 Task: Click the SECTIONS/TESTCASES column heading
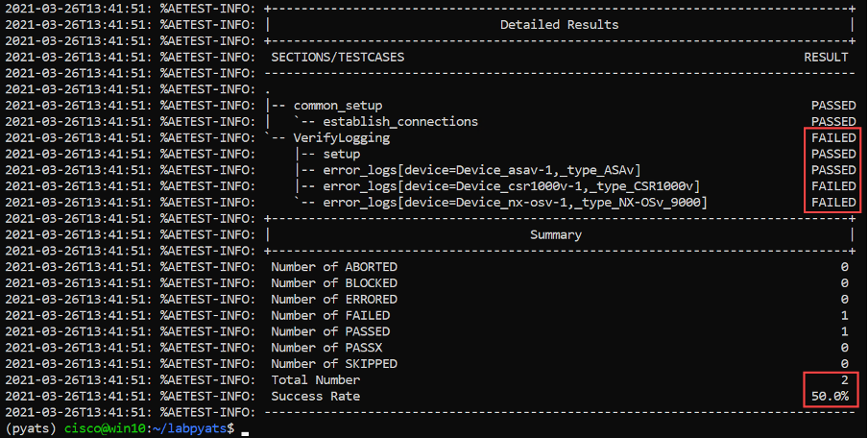[x=338, y=57]
